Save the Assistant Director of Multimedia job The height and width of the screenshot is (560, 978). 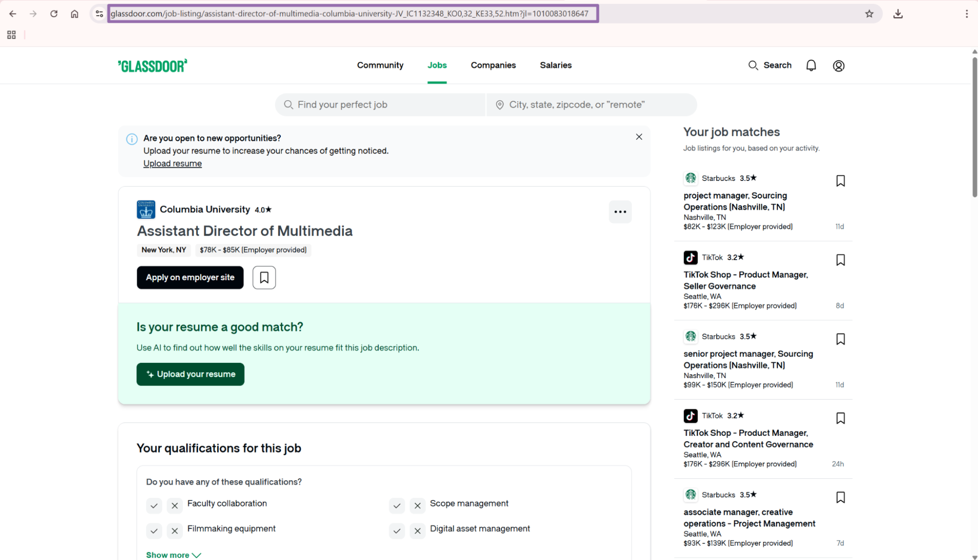264,277
